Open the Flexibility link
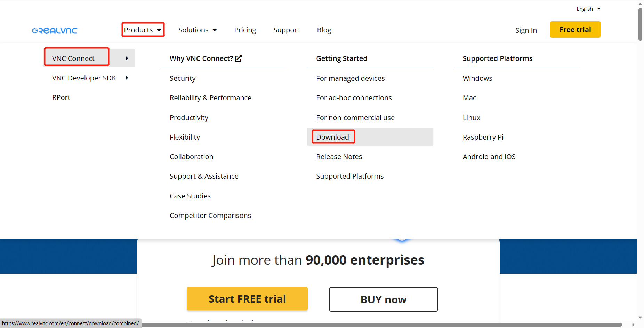 (x=185, y=137)
